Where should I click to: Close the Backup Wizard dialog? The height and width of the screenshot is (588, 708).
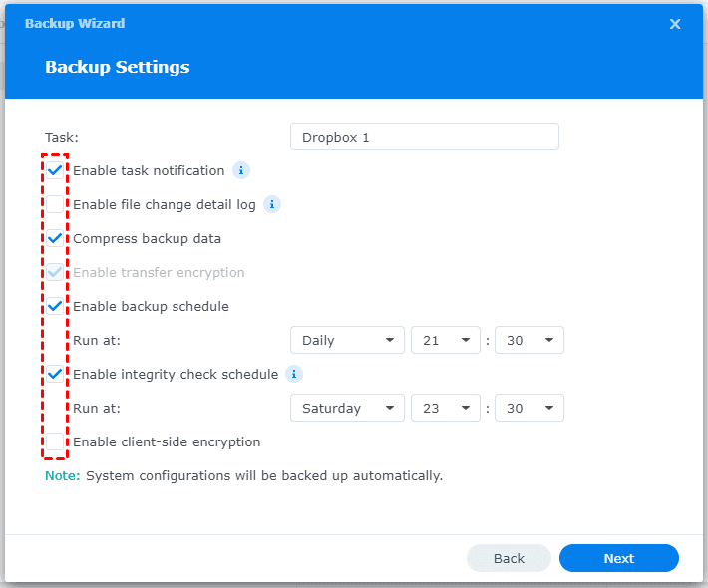click(x=675, y=24)
